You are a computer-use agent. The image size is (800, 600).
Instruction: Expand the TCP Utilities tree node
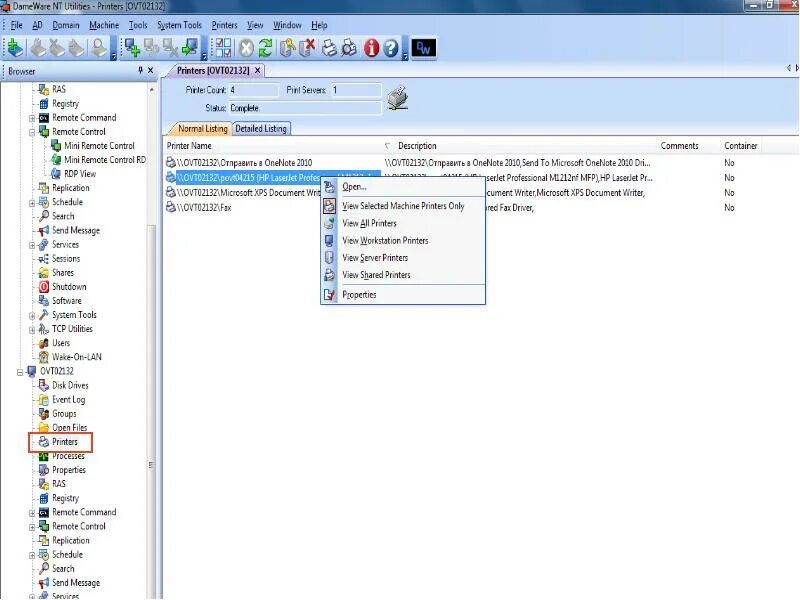pyautogui.click(x=32, y=330)
